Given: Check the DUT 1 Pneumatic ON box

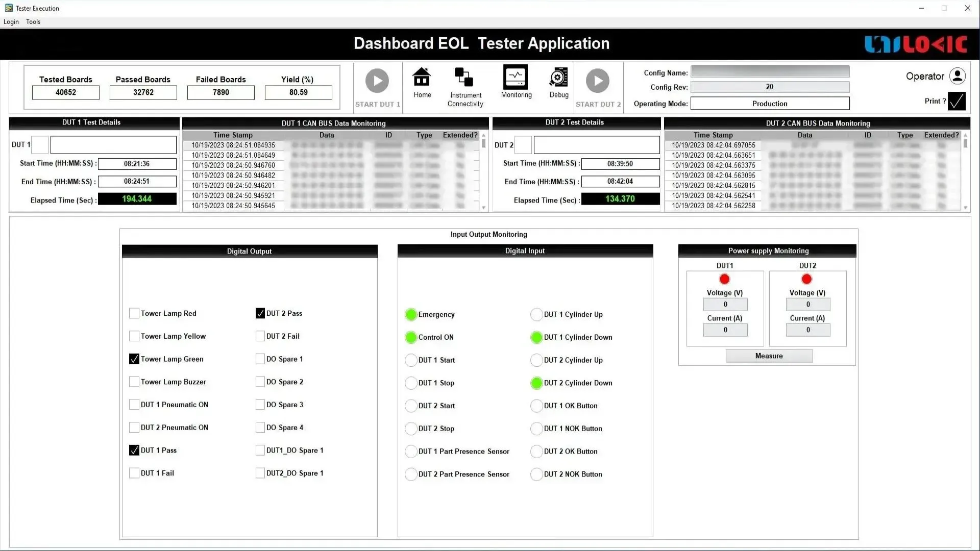Looking at the screenshot, I should click(x=134, y=405).
